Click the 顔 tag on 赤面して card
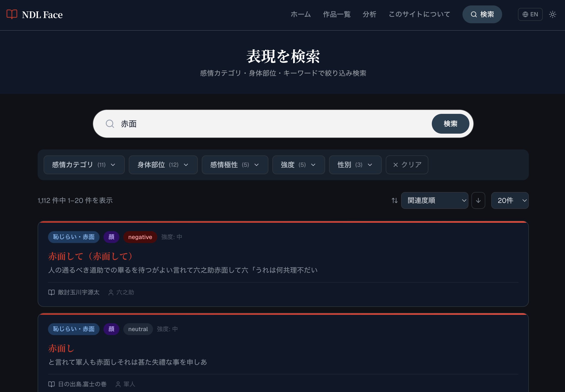This screenshot has width=565, height=392. click(111, 237)
